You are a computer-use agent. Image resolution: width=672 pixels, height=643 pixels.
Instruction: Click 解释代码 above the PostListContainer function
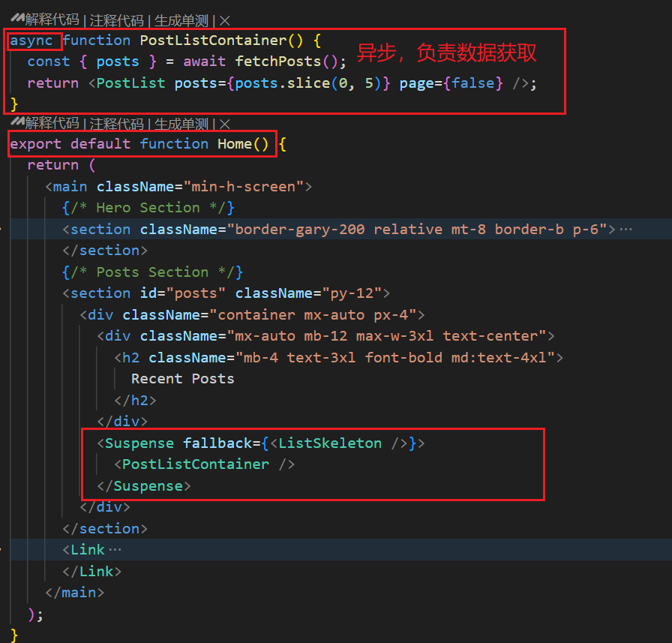pos(52,21)
